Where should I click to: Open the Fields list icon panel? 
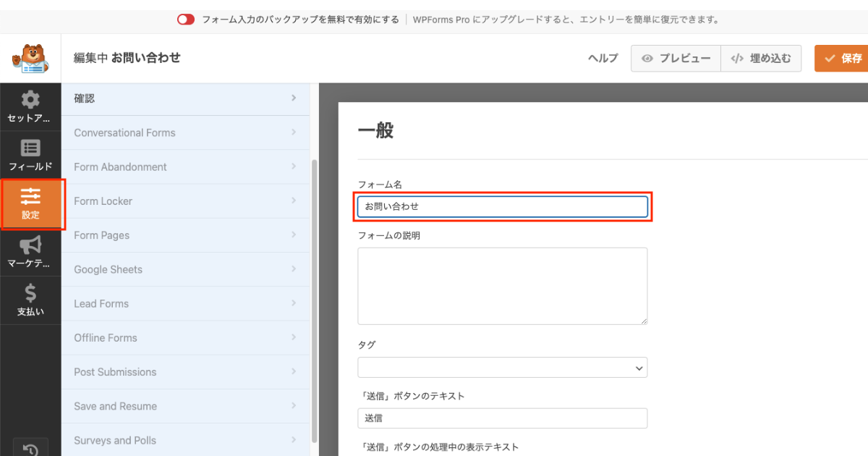pos(30,156)
